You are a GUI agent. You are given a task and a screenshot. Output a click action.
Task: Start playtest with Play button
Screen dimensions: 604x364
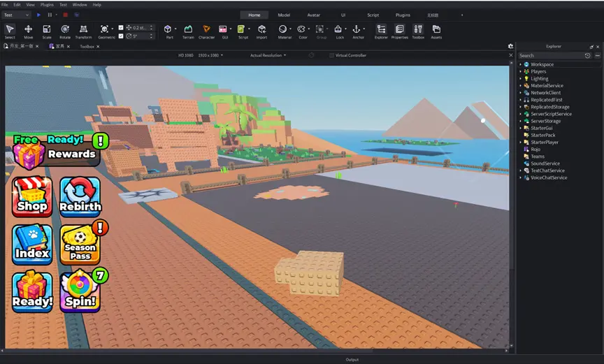click(38, 15)
